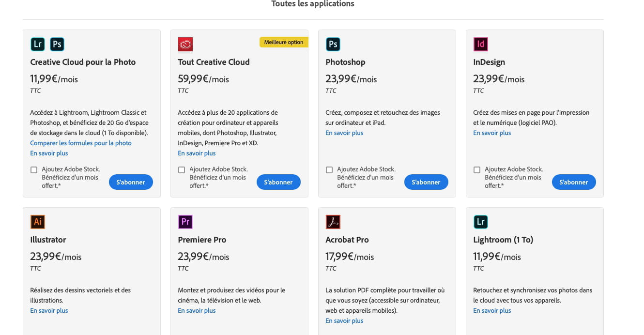
Task: Click the Meilleure option yellow badge
Action: tap(284, 42)
